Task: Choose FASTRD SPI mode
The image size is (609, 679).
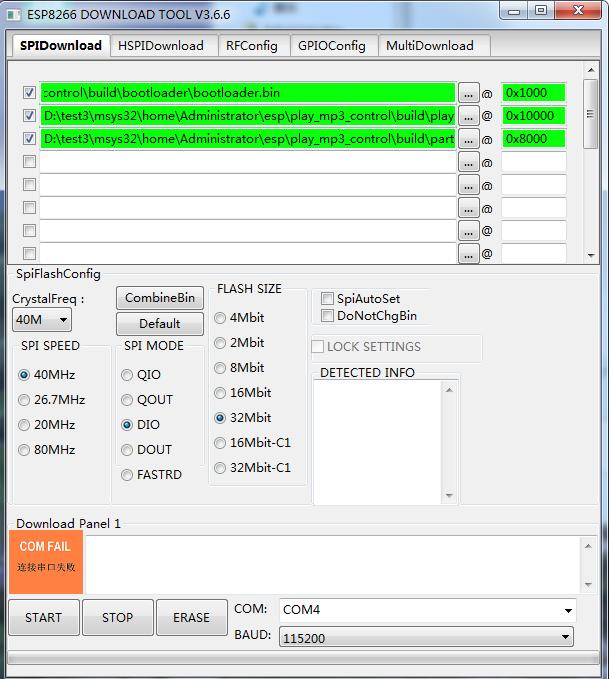Action: click(x=151, y=475)
